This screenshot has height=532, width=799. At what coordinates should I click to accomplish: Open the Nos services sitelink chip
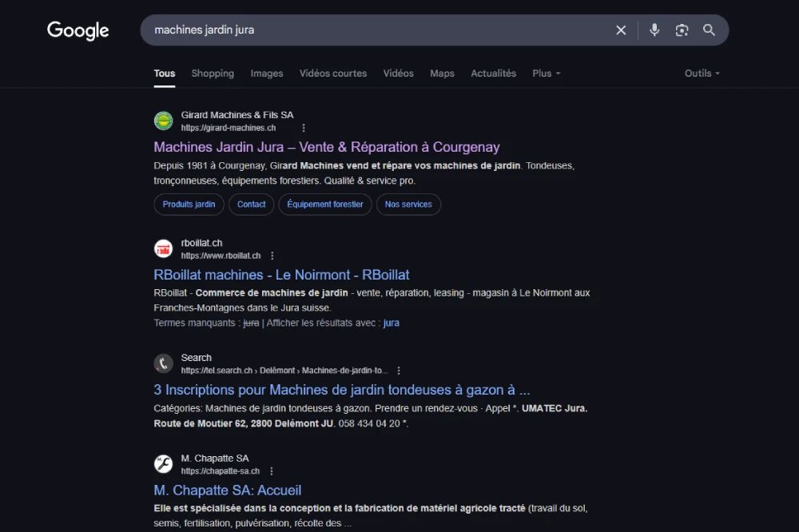(408, 204)
